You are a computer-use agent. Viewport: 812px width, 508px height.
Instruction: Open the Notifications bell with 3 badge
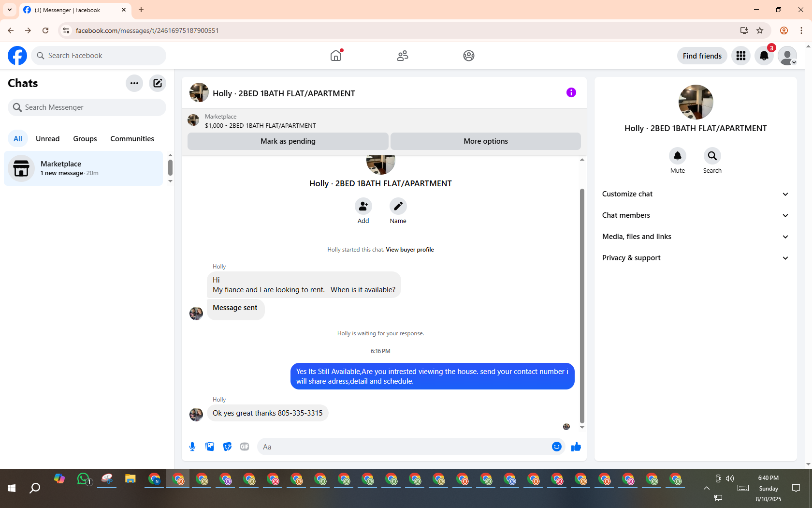764,56
